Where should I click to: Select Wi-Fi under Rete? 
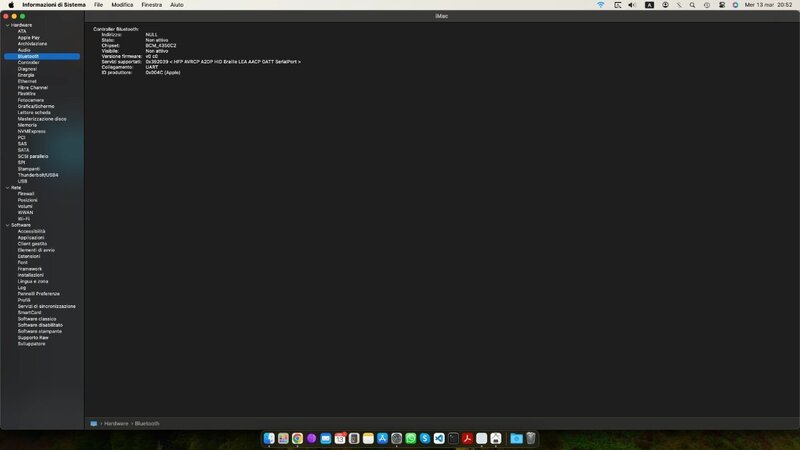[23, 219]
